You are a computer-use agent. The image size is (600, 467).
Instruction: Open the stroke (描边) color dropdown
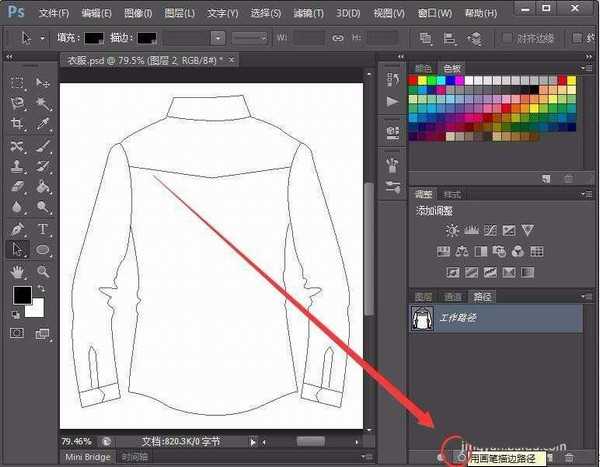click(147, 37)
